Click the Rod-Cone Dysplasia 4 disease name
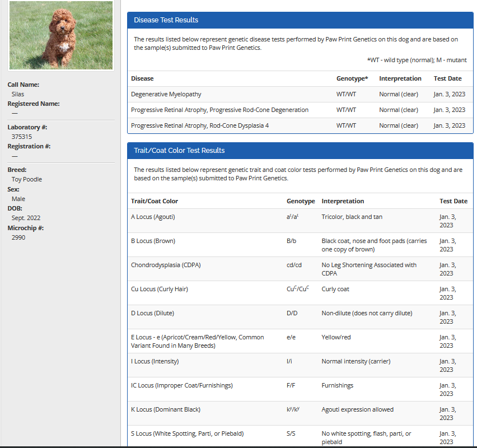 pyautogui.click(x=200, y=125)
